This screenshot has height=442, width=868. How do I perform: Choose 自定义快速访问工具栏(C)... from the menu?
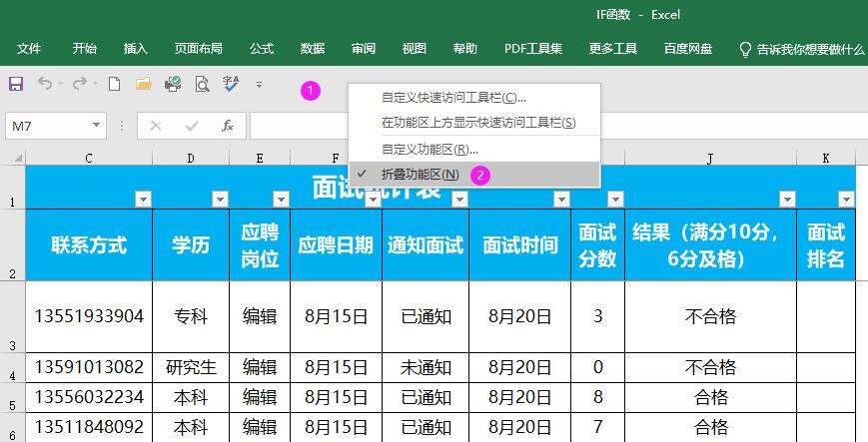tap(474, 98)
